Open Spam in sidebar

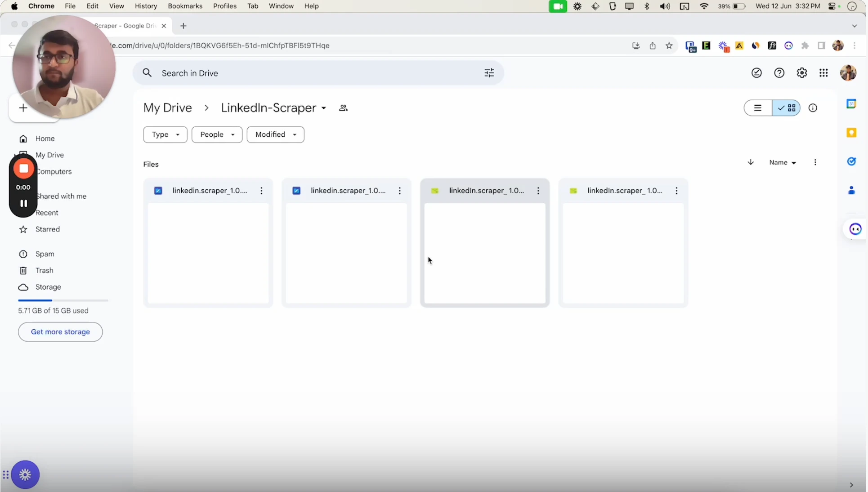click(x=45, y=254)
